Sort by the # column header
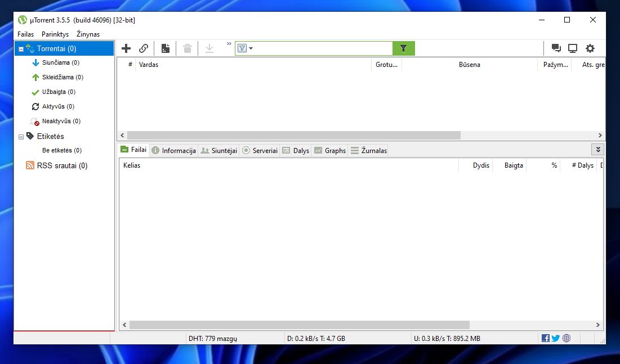 coord(130,65)
